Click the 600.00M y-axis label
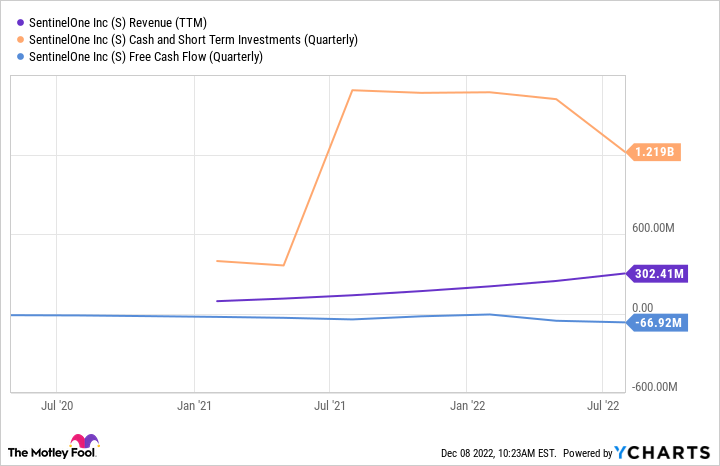The height and width of the screenshot is (466, 720). pos(653,228)
